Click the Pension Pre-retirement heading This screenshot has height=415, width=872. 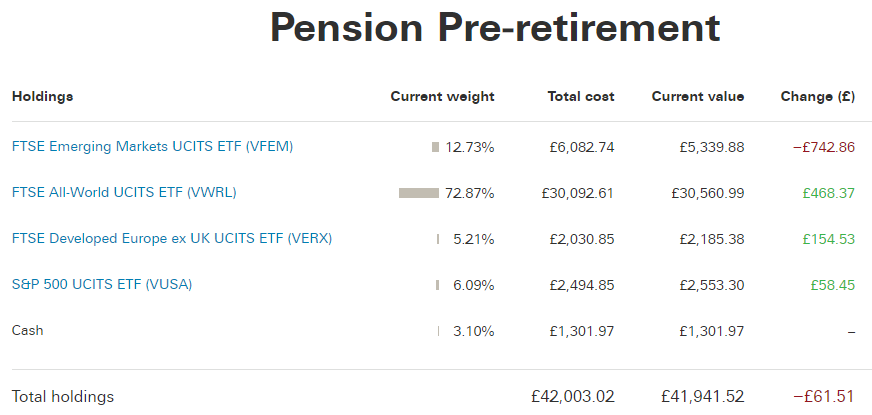coord(495,28)
